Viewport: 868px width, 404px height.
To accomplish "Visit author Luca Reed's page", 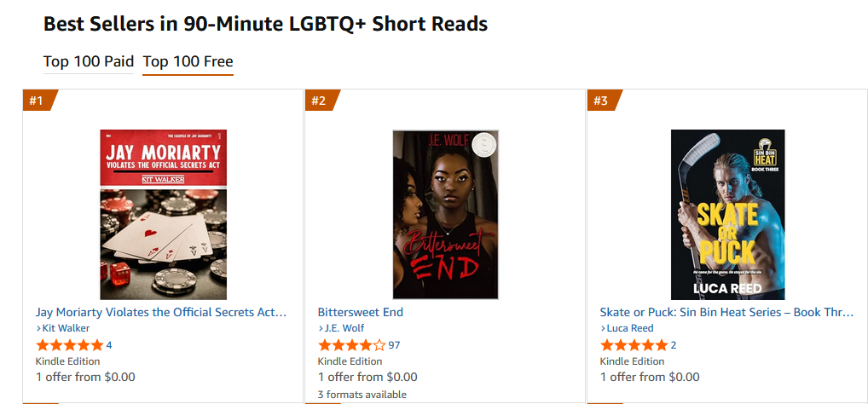I will 630,328.
